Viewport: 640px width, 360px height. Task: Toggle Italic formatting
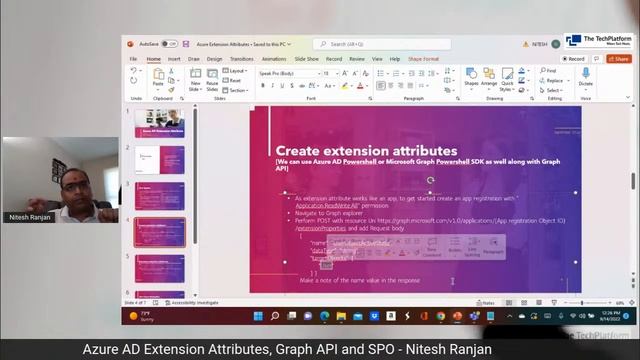[273, 86]
